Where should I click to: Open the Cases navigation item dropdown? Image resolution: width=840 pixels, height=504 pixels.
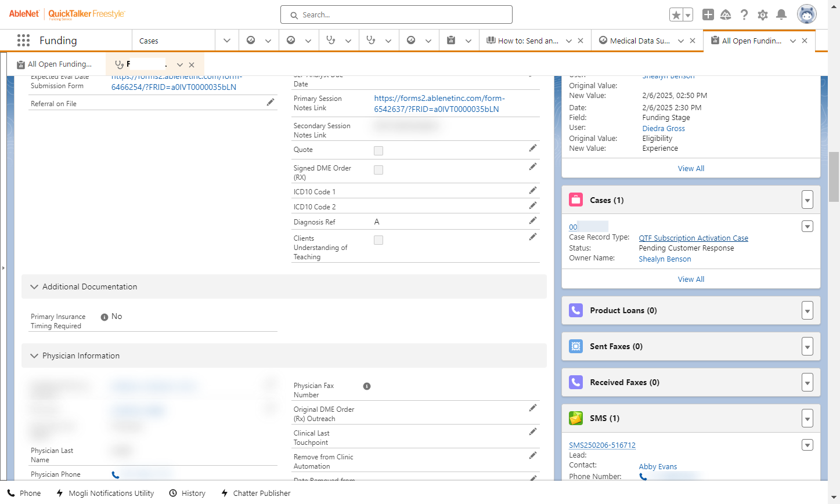click(226, 41)
